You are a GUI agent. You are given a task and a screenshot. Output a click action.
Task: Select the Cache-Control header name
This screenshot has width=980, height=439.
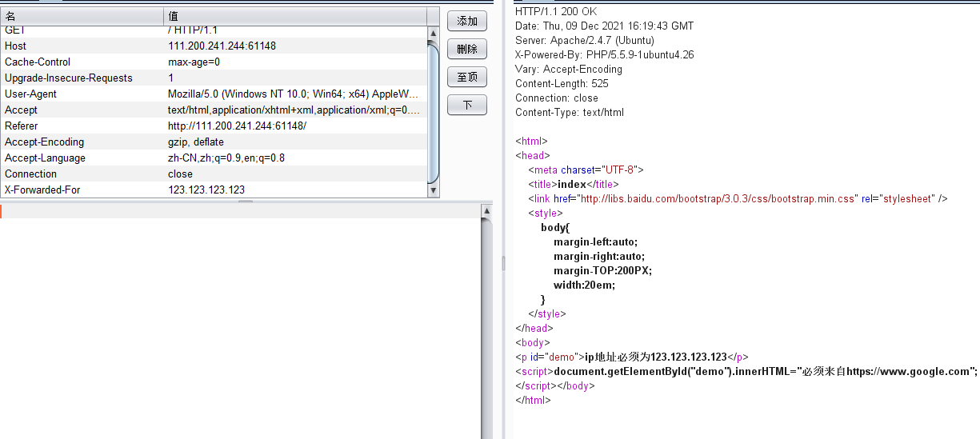click(x=38, y=62)
